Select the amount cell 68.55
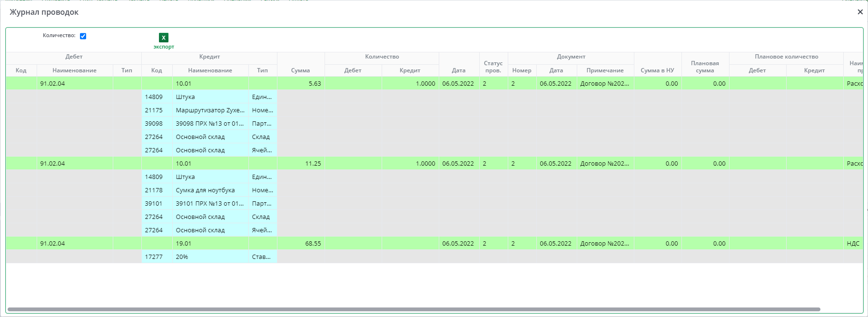 coord(301,243)
